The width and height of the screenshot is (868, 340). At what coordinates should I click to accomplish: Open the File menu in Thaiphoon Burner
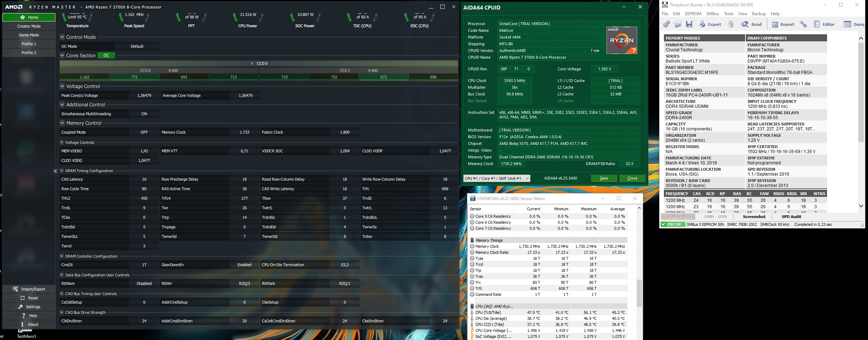[665, 14]
